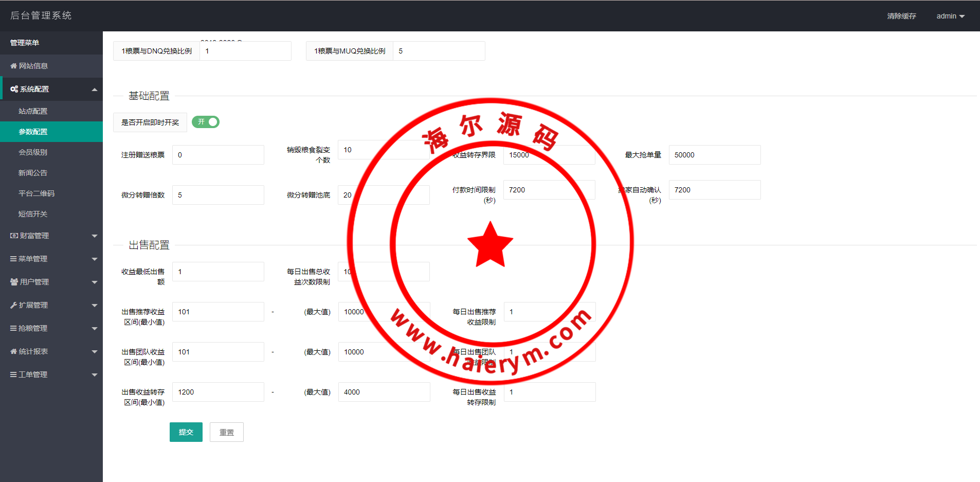
Task: Click the home icon beside 网站信息
Action: click(x=13, y=66)
